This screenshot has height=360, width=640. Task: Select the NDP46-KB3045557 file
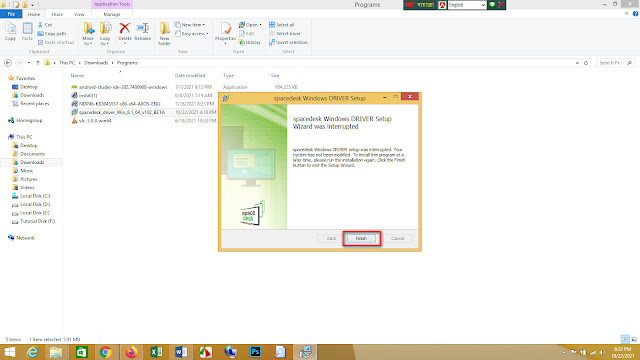click(x=119, y=104)
